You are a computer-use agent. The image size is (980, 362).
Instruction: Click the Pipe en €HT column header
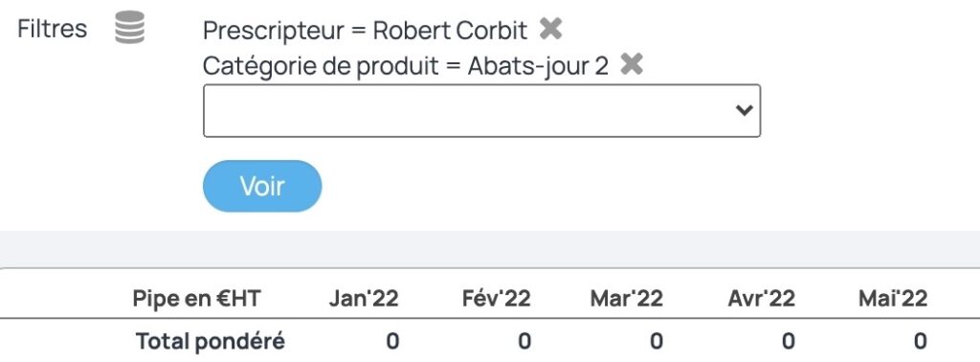click(196, 299)
